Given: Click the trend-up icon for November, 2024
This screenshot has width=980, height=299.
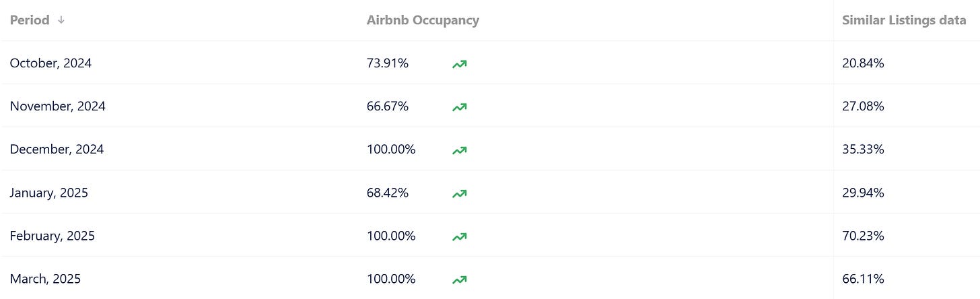Looking at the screenshot, I should point(460,107).
